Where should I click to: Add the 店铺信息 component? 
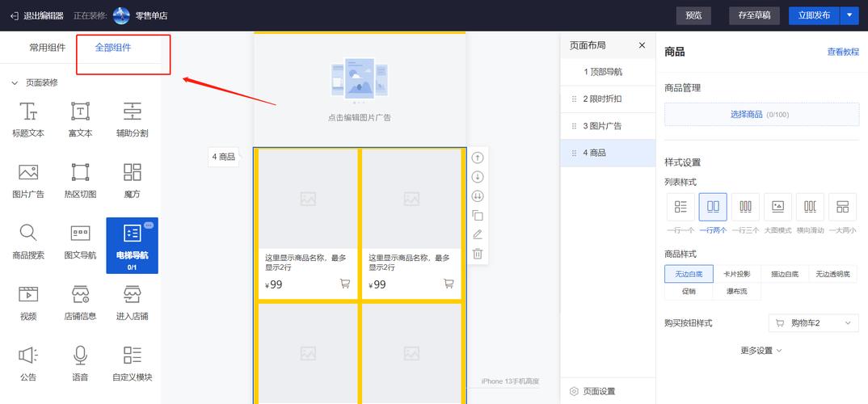click(x=80, y=303)
